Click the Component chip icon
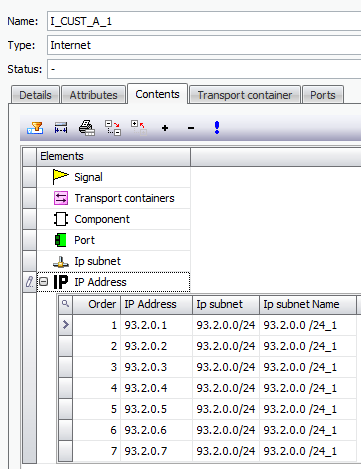This screenshot has height=469, width=361. tap(61, 219)
